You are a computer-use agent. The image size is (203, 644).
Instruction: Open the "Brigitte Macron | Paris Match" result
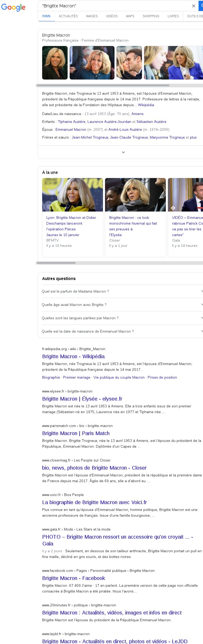tap(76, 433)
